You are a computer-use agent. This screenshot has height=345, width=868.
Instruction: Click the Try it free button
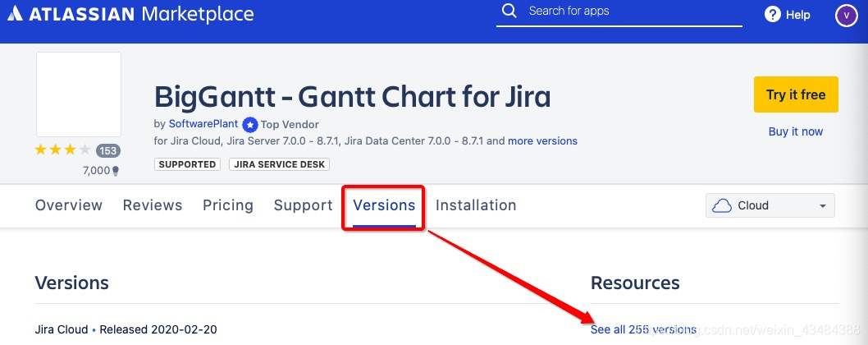[796, 94]
